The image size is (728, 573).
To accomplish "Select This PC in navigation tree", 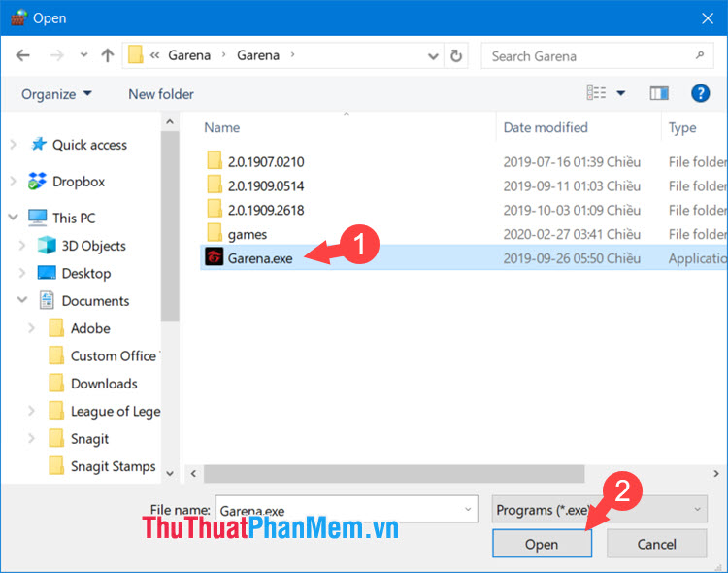I will 74,218.
